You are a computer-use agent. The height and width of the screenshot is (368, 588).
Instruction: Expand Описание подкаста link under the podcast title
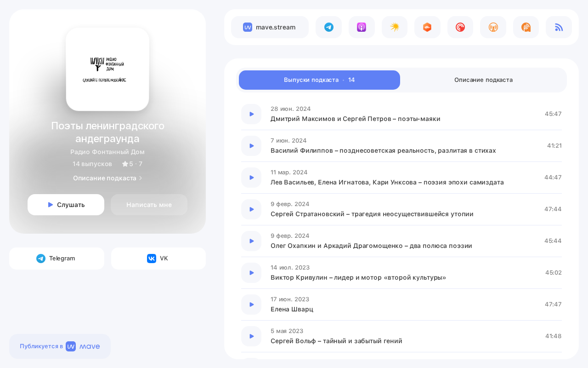pyautogui.click(x=107, y=178)
